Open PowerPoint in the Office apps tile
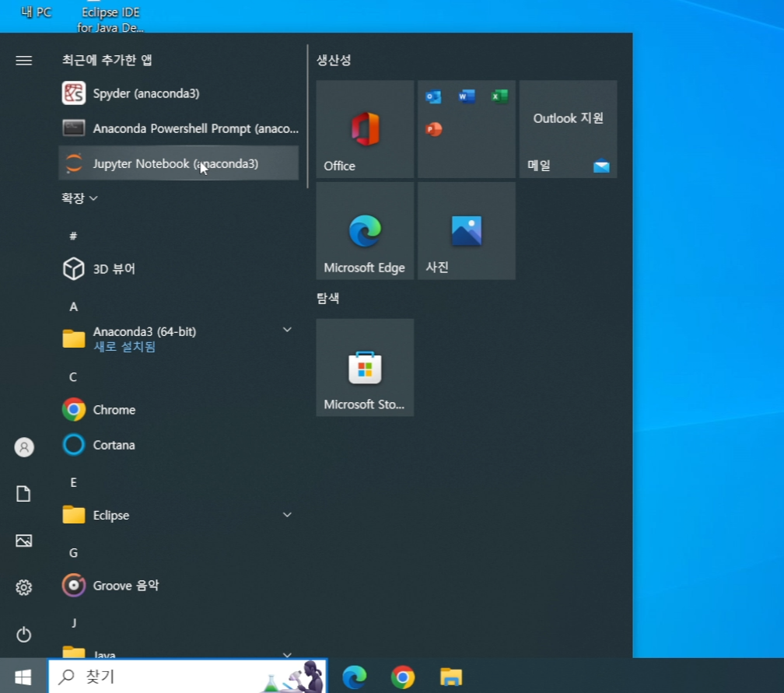 [x=433, y=129]
